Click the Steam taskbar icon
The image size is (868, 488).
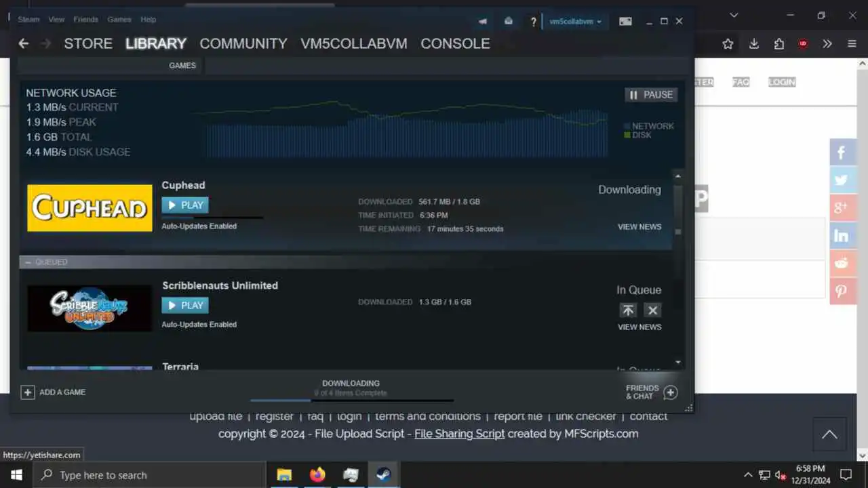(x=384, y=475)
